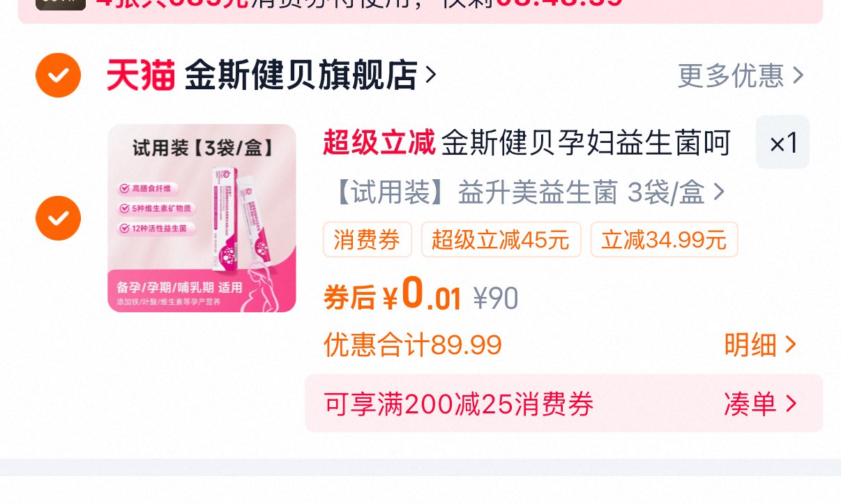Uncheck the 金斯健贝旗舰店 store checkbox
The height and width of the screenshot is (504, 841).
59,75
